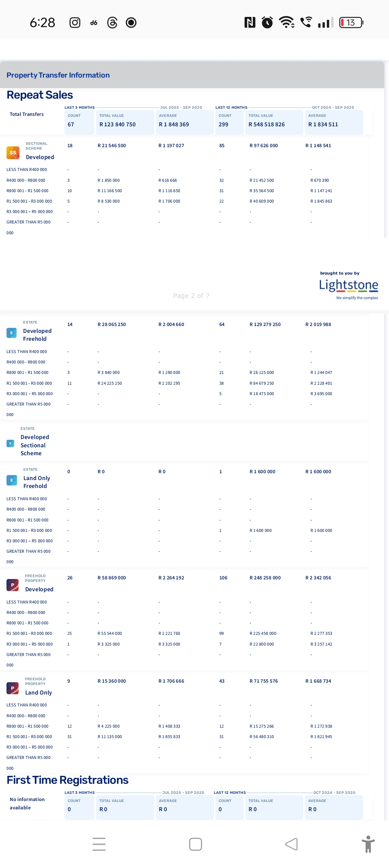This screenshot has height=868, width=389.
Task: Select the 'Repeat Sales' heading
Action: click(x=40, y=95)
